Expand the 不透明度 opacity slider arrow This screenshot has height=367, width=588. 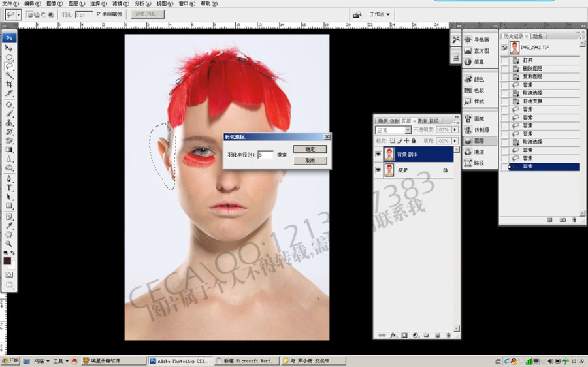pyautogui.click(x=455, y=129)
